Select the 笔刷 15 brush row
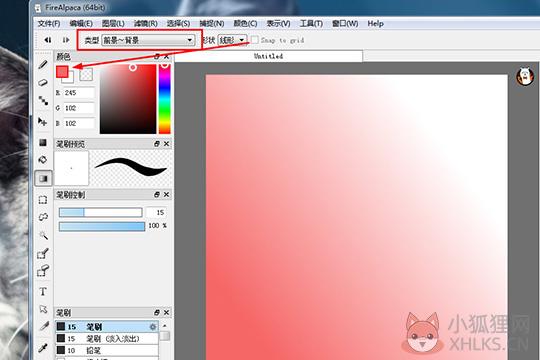Image resolution: width=540 pixels, height=360 pixels. [x=107, y=327]
